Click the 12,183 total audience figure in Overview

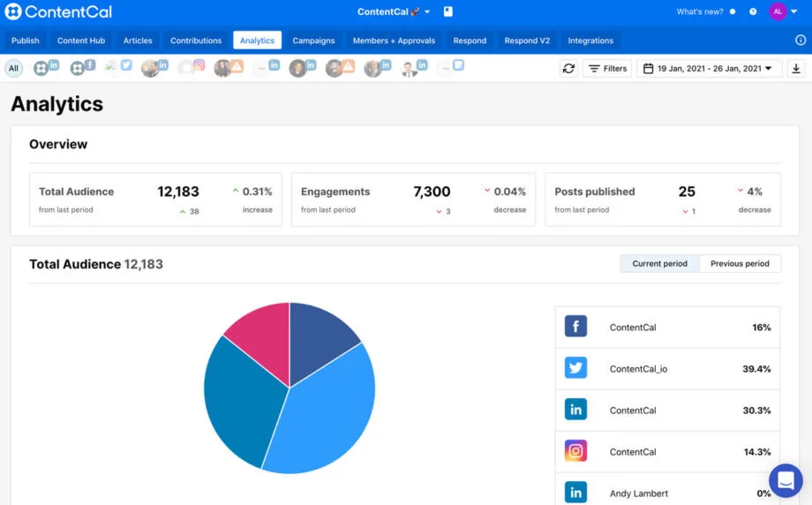click(x=178, y=192)
